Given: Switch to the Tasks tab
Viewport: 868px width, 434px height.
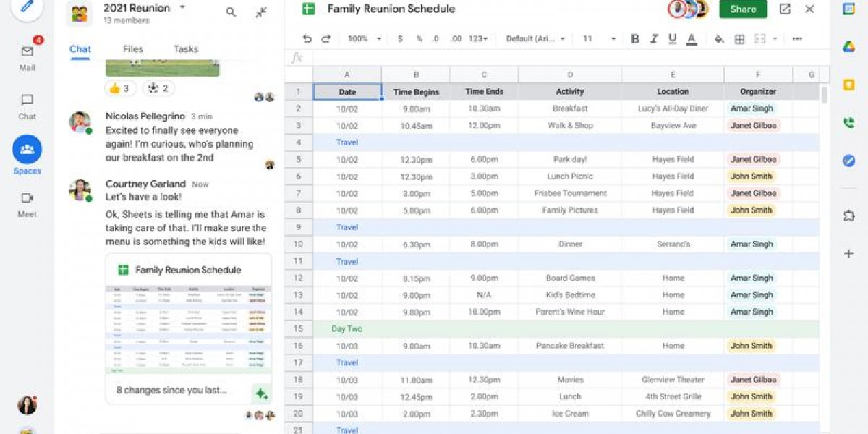Looking at the screenshot, I should [186, 49].
